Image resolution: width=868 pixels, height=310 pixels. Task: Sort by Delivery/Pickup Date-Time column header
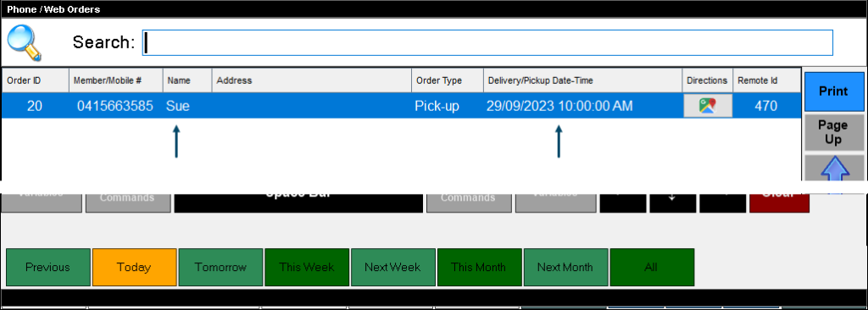583,80
